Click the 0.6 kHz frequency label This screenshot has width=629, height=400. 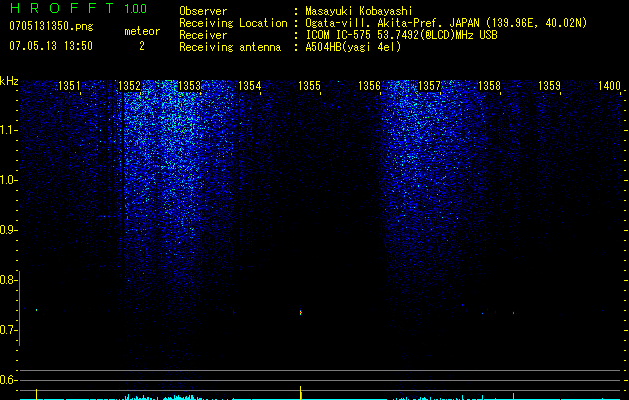(7, 380)
